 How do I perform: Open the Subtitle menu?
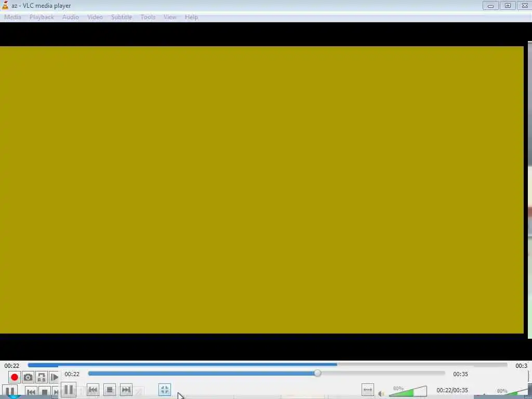coord(122,17)
